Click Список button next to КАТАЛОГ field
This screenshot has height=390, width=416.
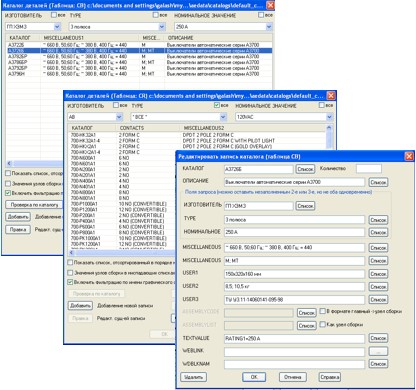coord(305,169)
